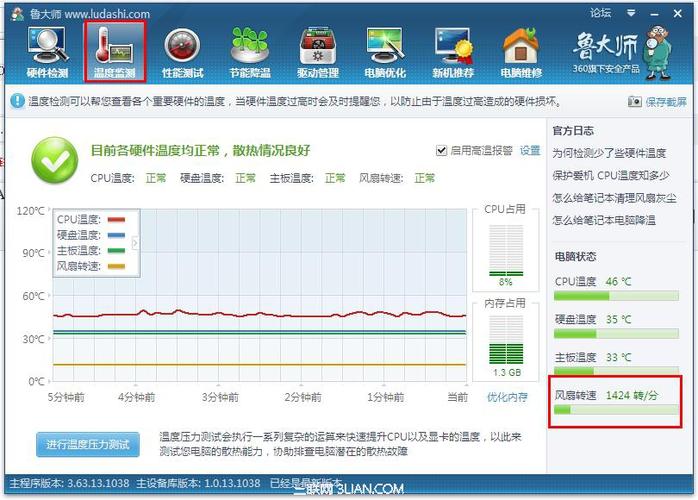The height and width of the screenshot is (500, 698).
Task: Click the 论坛 forum link
Action: pyautogui.click(x=601, y=13)
